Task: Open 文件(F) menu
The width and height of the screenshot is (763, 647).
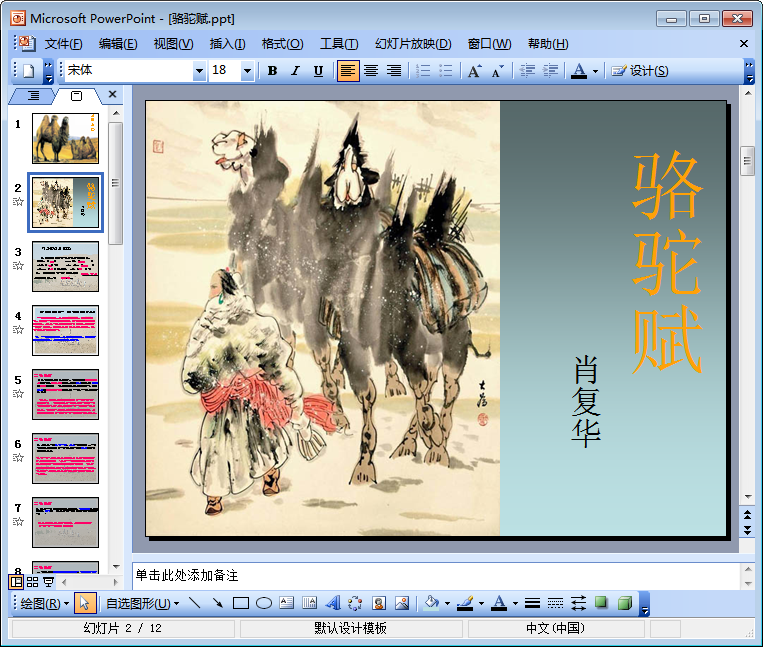Action: tap(64, 44)
